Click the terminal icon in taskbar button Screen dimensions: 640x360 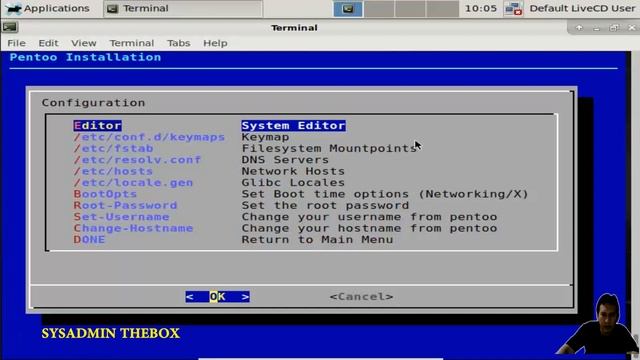[x=112, y=9]
